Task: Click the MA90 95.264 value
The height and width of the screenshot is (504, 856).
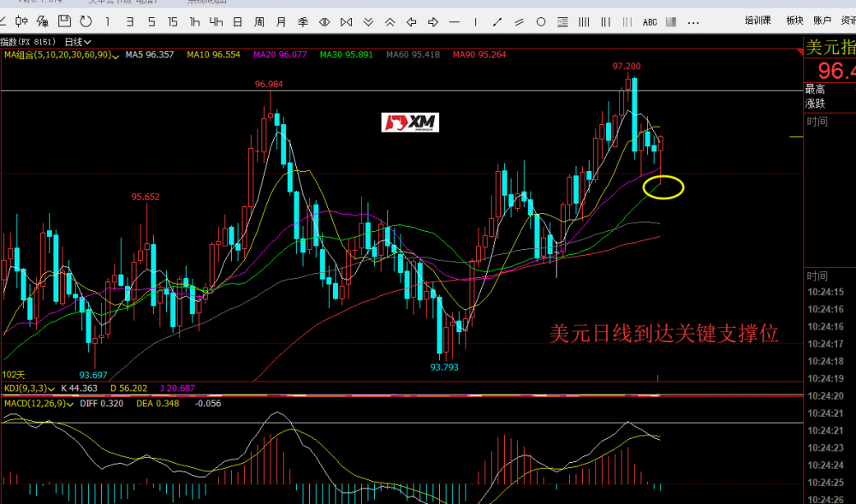Action: (479, 55)
